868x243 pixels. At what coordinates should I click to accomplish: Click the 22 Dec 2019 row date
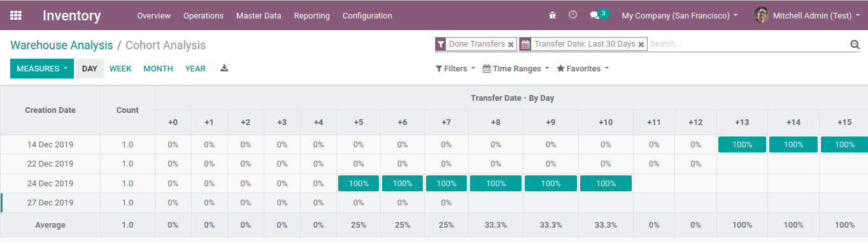pyautogui.click(x=50, y=164)
